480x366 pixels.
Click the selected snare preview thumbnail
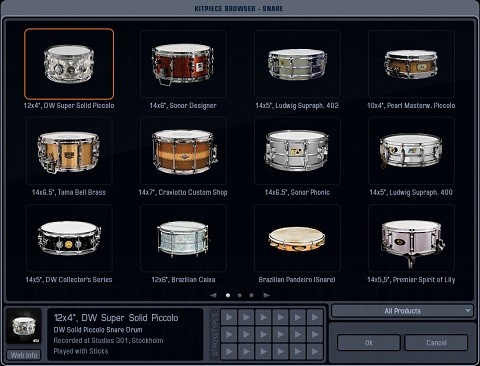[24, 327]
